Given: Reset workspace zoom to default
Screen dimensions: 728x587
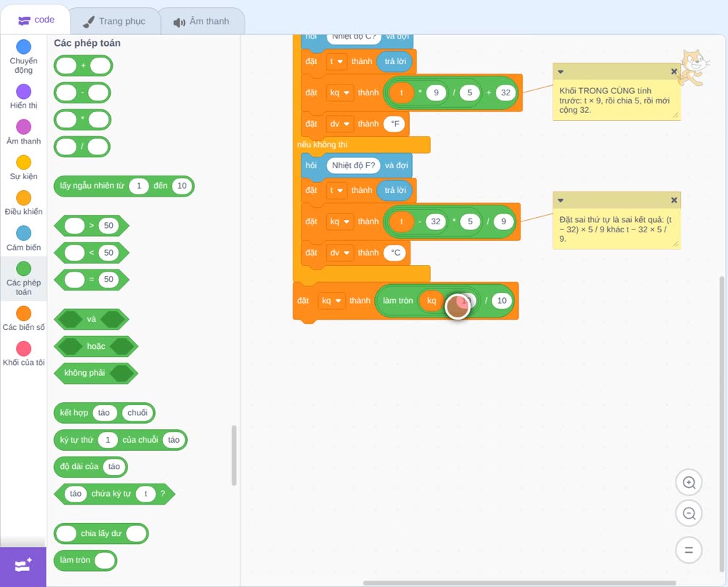Looking at the screenshot, I should coord(689,550).
